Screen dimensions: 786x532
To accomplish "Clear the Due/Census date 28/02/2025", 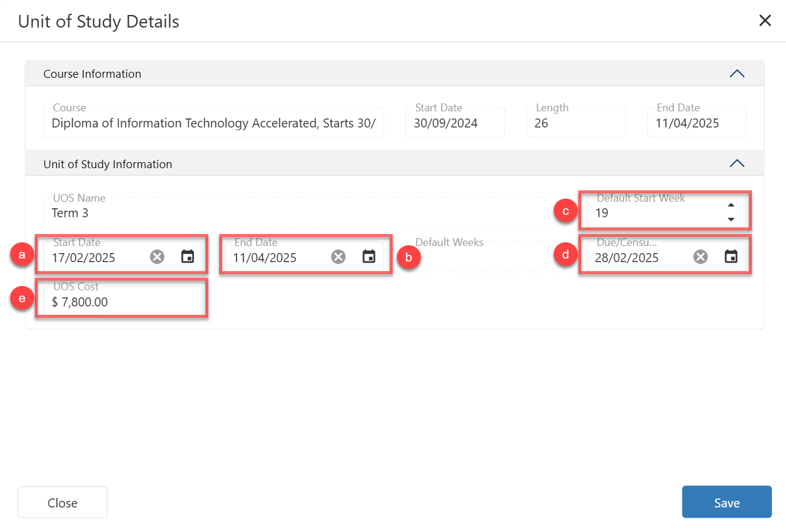I will tap(700, 257).
